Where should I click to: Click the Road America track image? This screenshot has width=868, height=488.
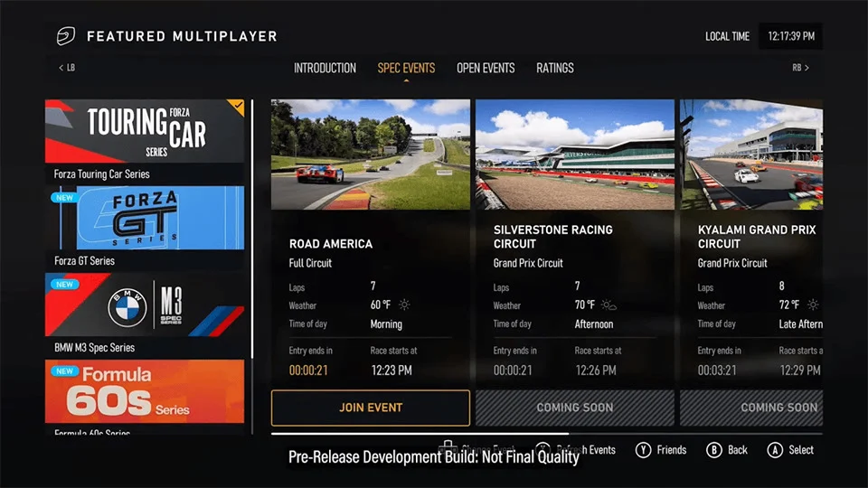coord(371,155)
